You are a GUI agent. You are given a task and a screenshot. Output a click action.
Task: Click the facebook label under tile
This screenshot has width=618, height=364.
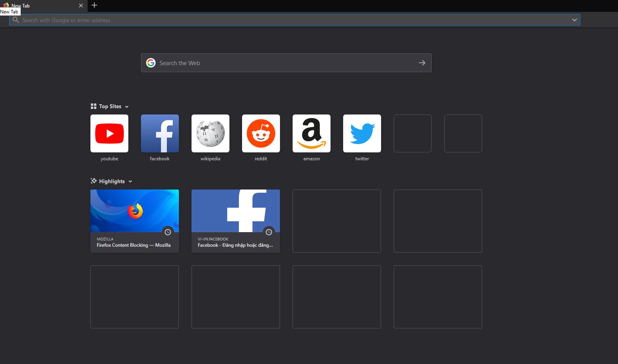pyautogui.click(x=160, y=159)
